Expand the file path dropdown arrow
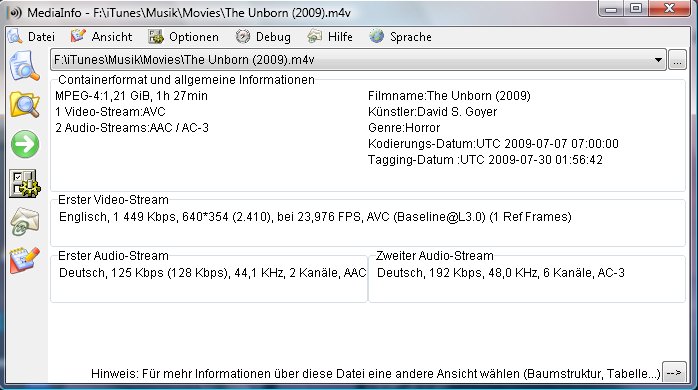This screenshot has width=698, height=390. click(x=658, y=60)
